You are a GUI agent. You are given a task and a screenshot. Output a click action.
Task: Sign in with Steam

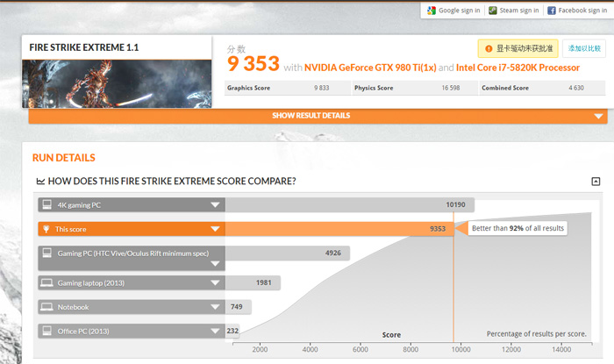coord(514,11)
